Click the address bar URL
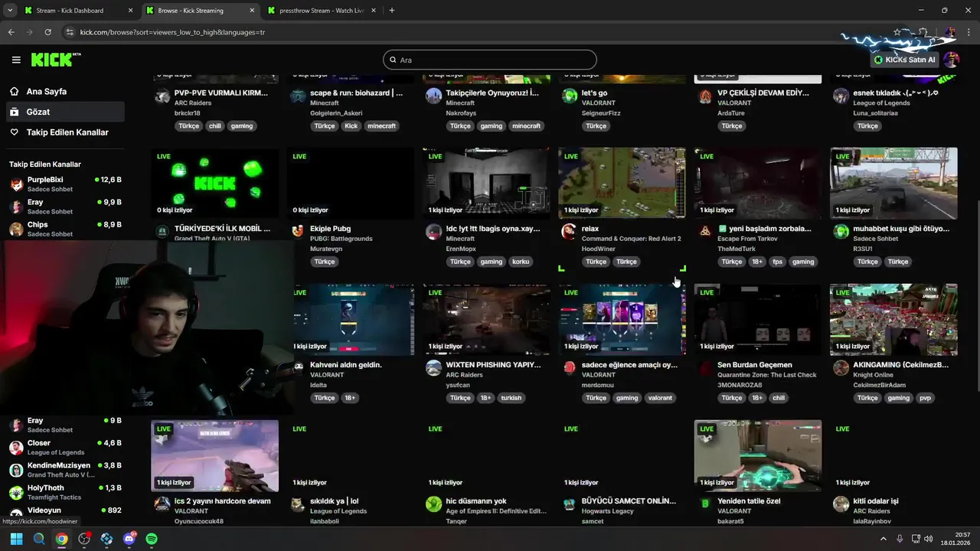 pos(172,32)
